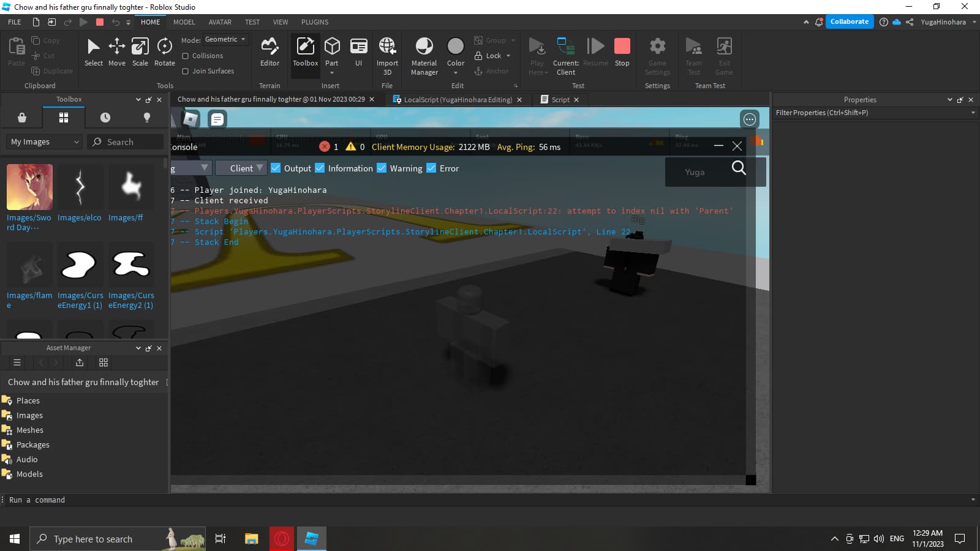Enable Join Surfaces
This screenshot has width=980, height=551.
click(184, 70)
